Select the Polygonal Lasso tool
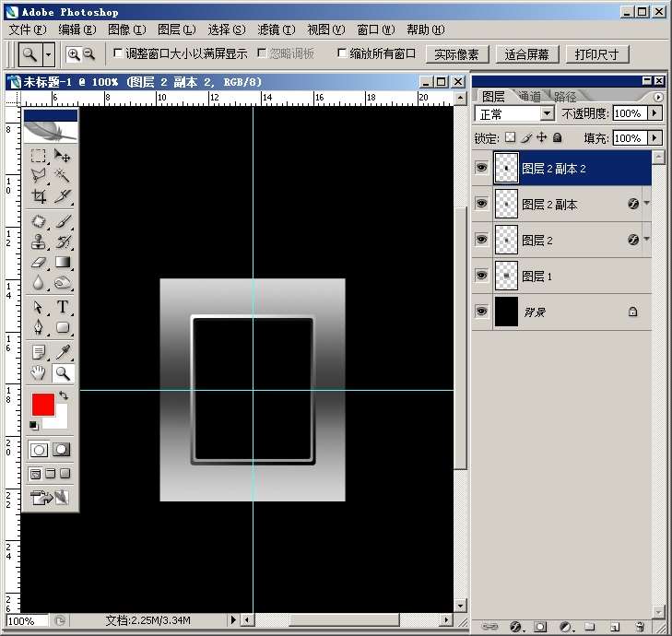The image size is (672, 636). 39,176
